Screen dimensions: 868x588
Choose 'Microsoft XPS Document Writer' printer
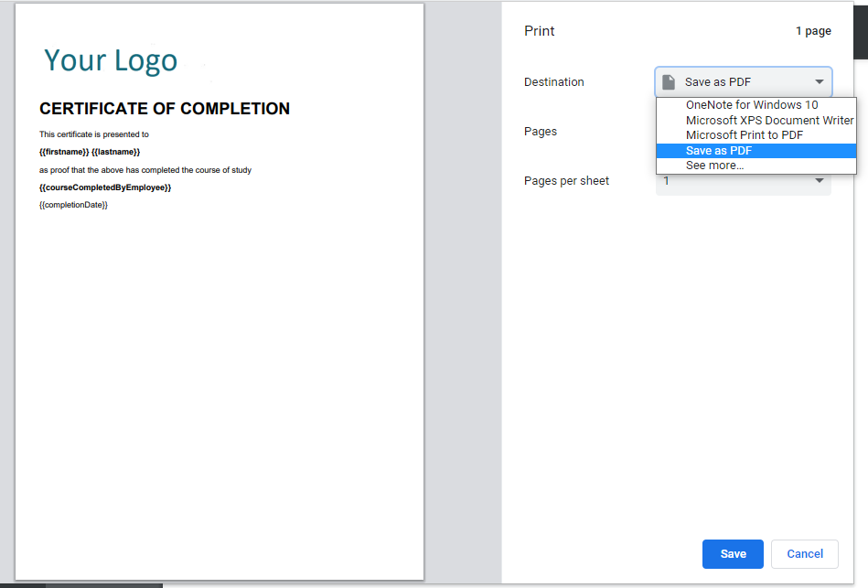769,120
